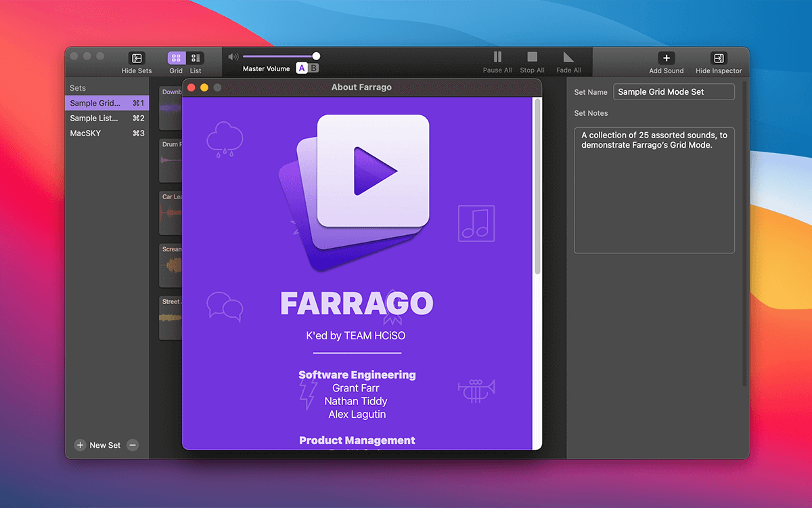Click the Sets header label

coord(78,88)
